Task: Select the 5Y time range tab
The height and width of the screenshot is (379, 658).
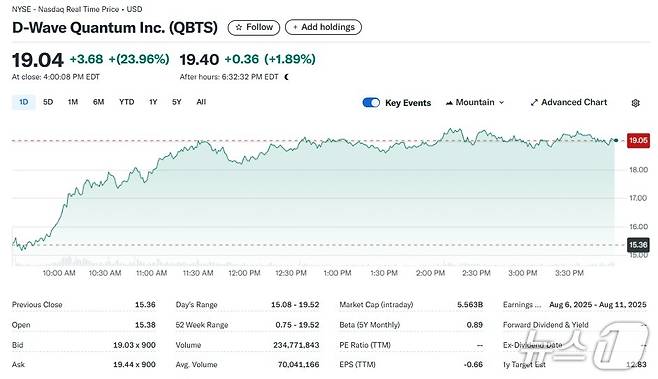Action: point(177,102)
